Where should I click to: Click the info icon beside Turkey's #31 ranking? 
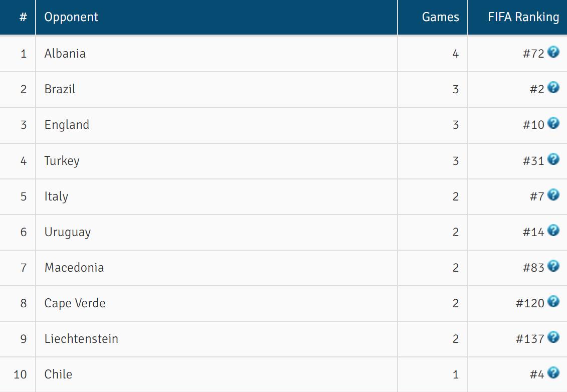(x=553, y=159)
